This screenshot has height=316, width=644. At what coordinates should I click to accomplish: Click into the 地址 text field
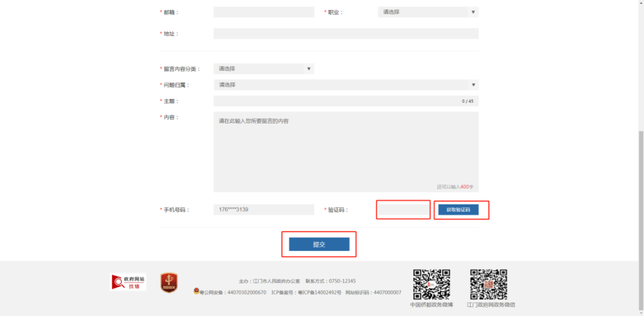(x=346, y=33)
